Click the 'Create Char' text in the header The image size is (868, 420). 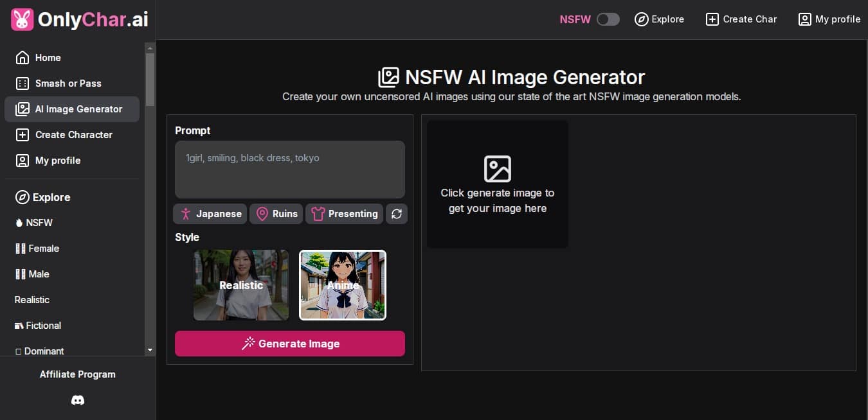click(x=750, y=19)
